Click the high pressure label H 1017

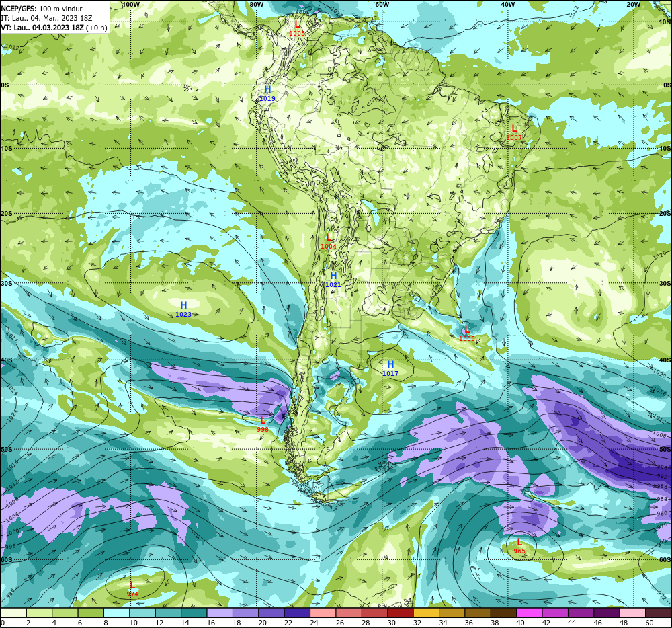tap(390, 368)
